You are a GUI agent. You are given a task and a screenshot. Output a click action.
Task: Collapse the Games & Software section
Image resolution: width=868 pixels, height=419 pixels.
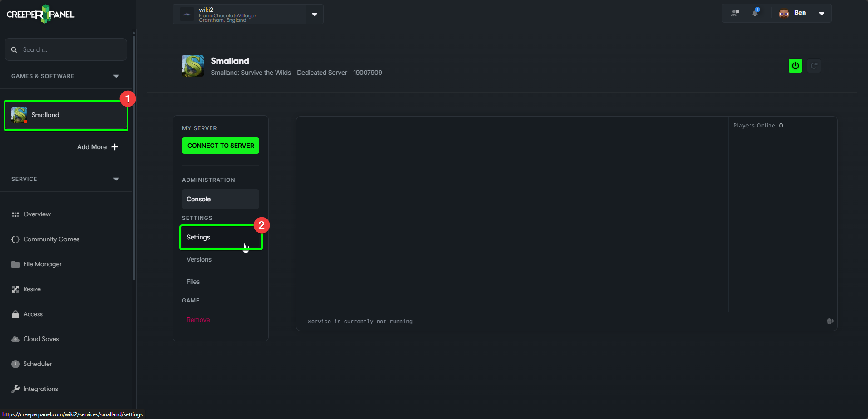116,76
